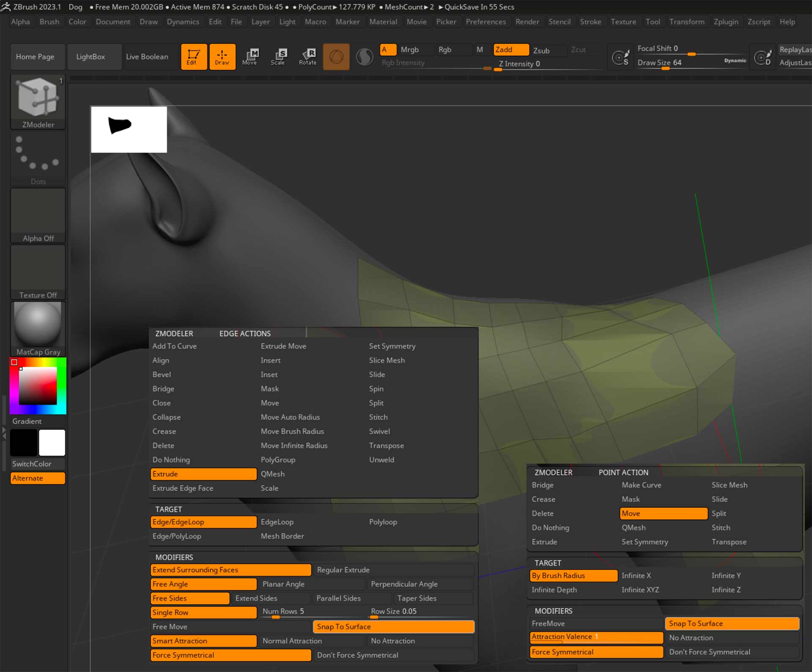The height and width of the screenshot is (672, 812).
Task: Open the MatCap Gray material picker
Action: (38, 329)
